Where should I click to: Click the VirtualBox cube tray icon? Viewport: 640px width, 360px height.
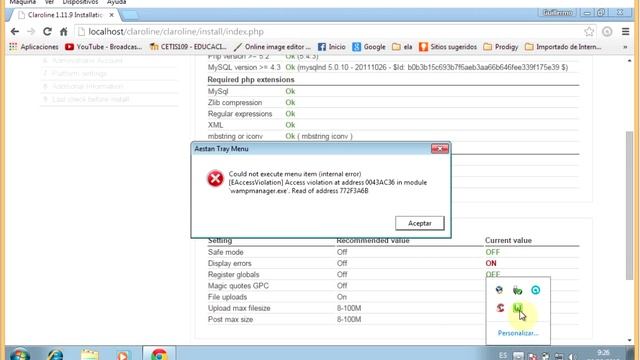coord(499,290)
